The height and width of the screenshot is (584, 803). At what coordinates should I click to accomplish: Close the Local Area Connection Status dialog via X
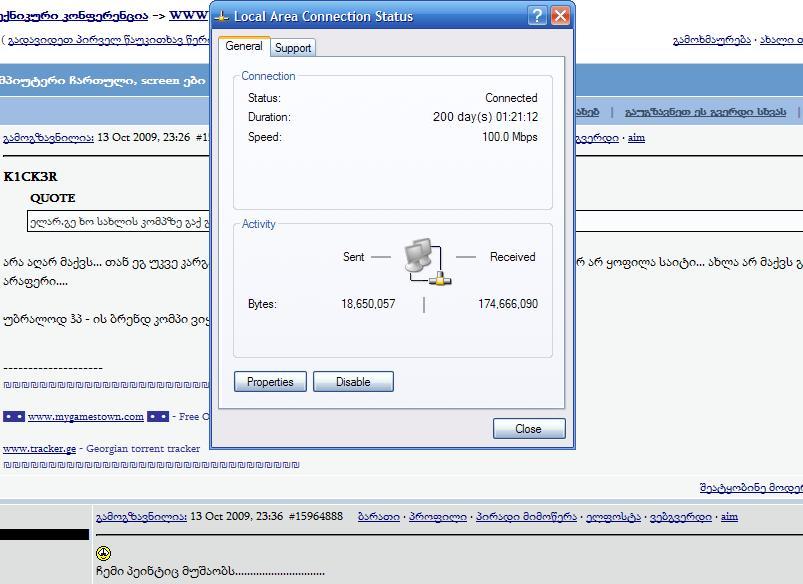point(560,16)
